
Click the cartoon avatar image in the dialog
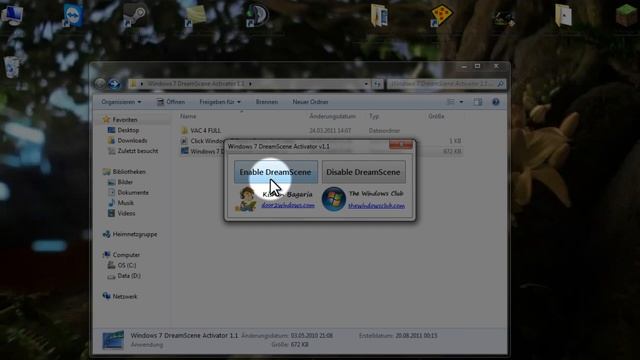(246, 199)
